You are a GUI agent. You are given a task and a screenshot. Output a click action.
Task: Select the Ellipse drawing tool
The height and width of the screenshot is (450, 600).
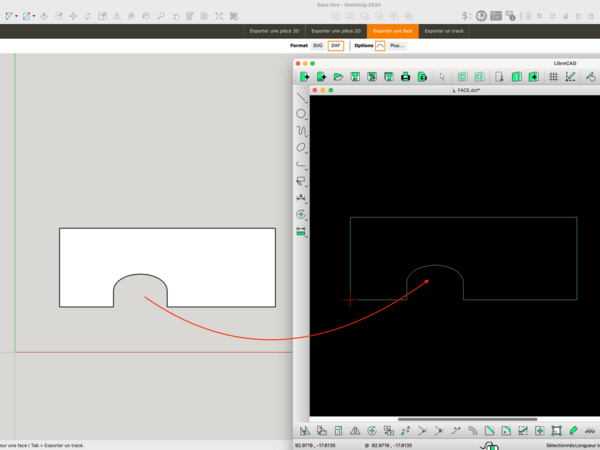pos(300,148)
